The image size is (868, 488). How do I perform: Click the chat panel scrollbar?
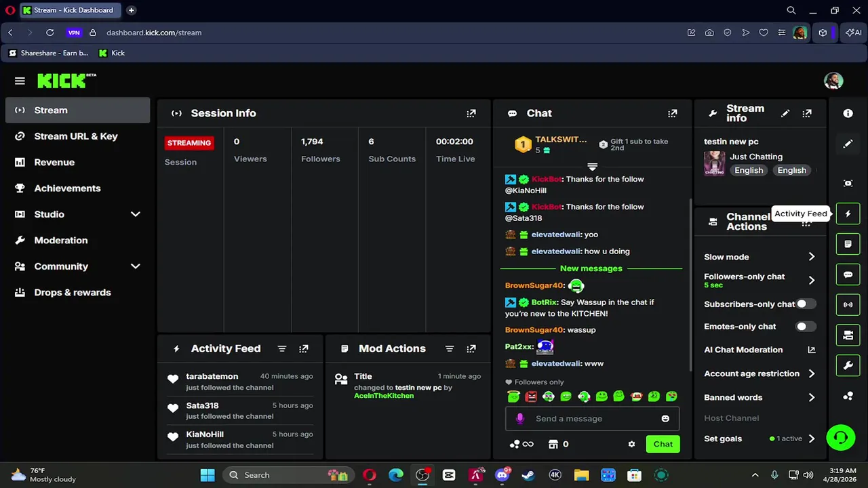690,285
